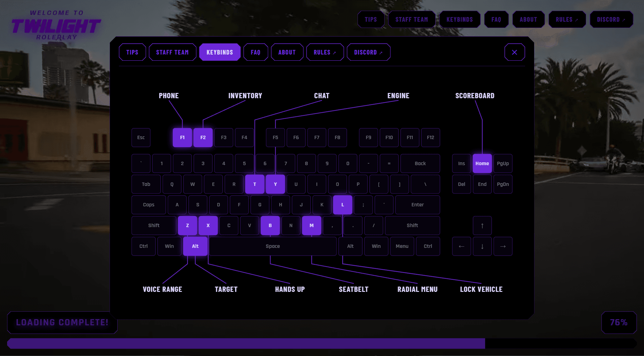Click the highlighted T chat key
644x356 pixels.
pos(255,184)
